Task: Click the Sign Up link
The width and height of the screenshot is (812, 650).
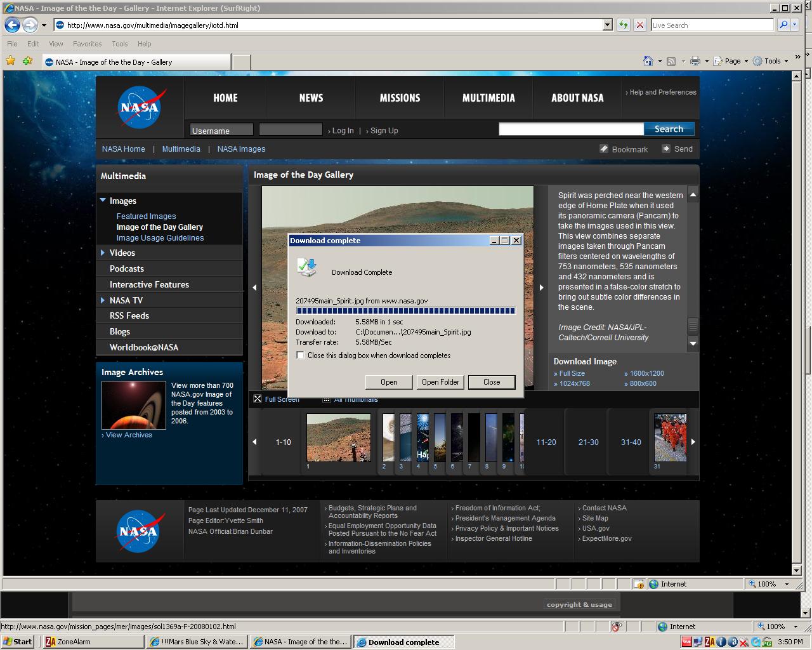Action: pos(384,130)
